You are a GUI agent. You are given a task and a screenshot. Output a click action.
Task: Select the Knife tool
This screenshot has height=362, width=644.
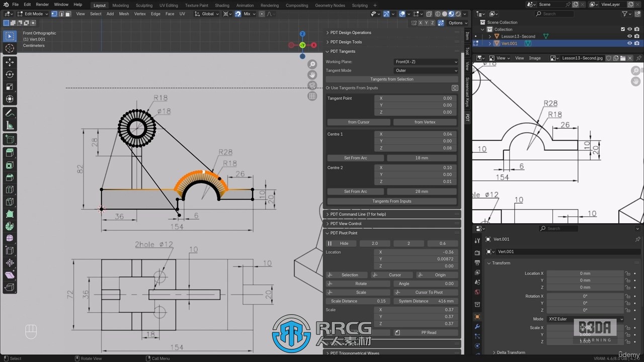(10, 202)
